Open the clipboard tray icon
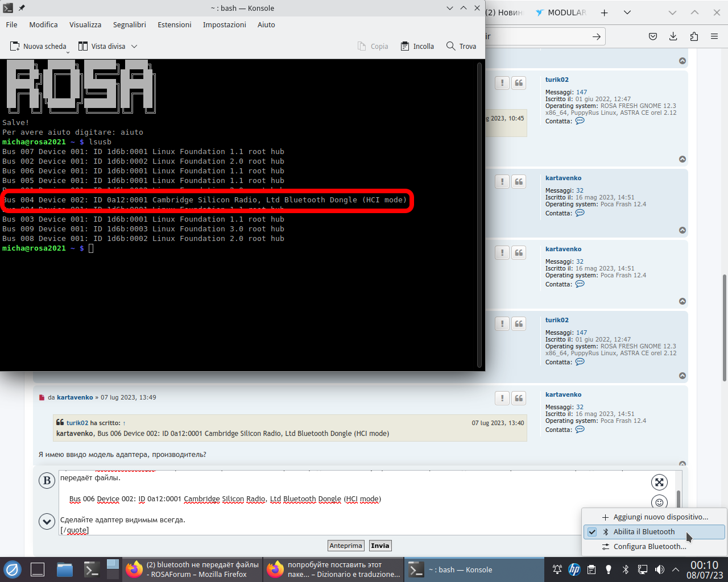 point(591,569)
